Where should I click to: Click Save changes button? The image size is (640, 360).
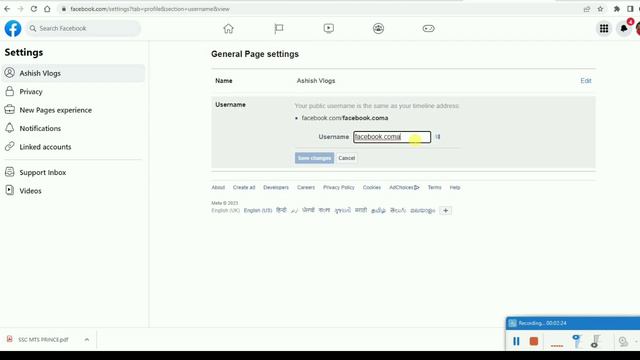point(314,158)
